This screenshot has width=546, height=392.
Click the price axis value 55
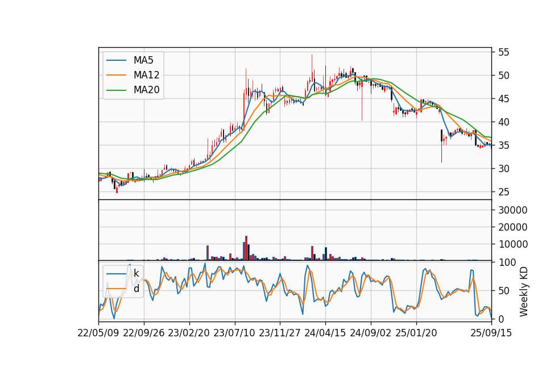(x=503, y=52)
